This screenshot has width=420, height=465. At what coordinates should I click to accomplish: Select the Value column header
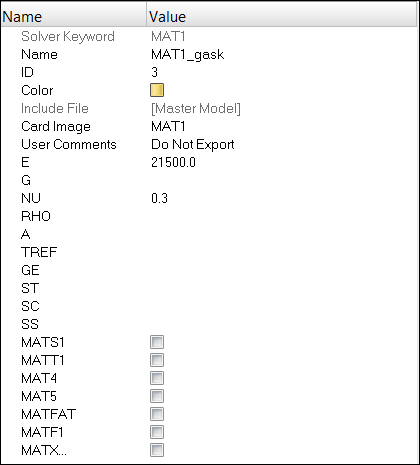pyautogui.click(x=282, y=16)
